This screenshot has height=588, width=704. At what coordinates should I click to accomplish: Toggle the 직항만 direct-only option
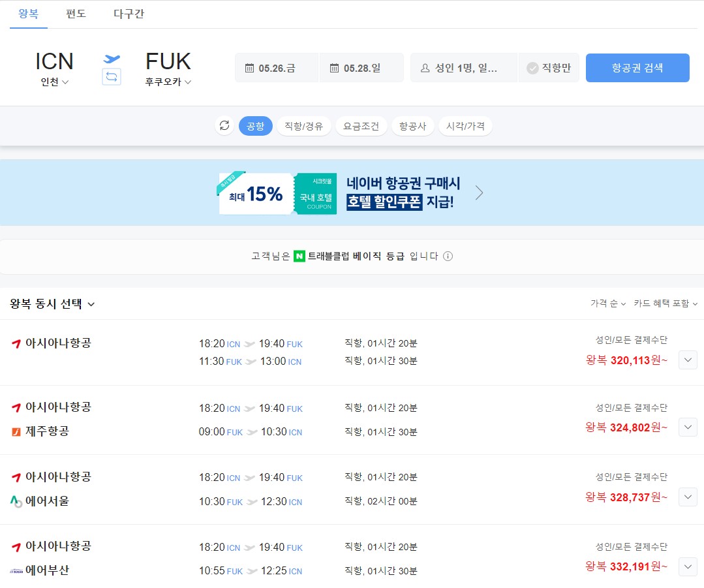click(x=549, y=68)
